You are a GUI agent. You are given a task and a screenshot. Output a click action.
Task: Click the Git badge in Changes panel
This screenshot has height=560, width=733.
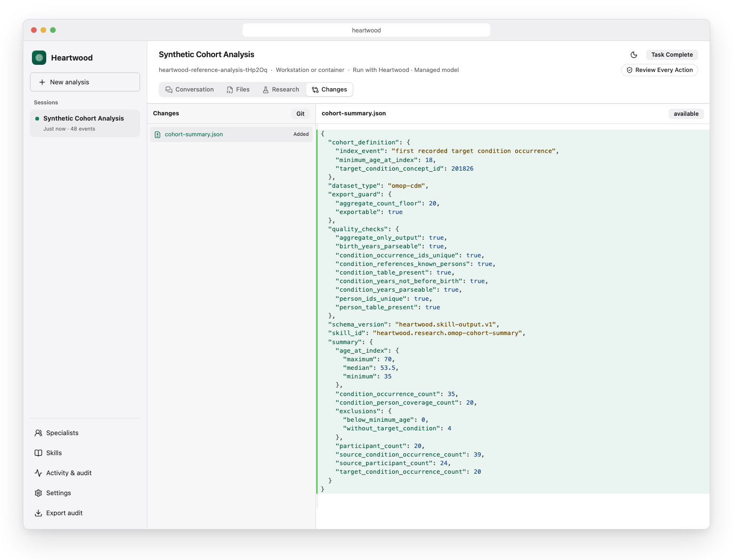[x=300, y=114]
